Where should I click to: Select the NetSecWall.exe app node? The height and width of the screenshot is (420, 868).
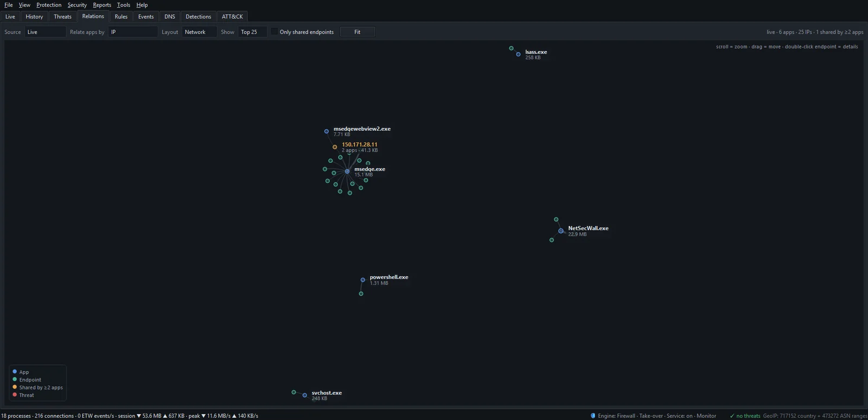pos(561,231)
